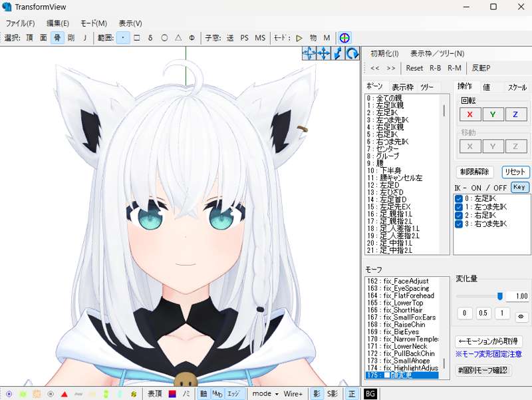Set the morph value with the 0.5 button
This screenshot has height=400, width=532.
coord(483,313)
